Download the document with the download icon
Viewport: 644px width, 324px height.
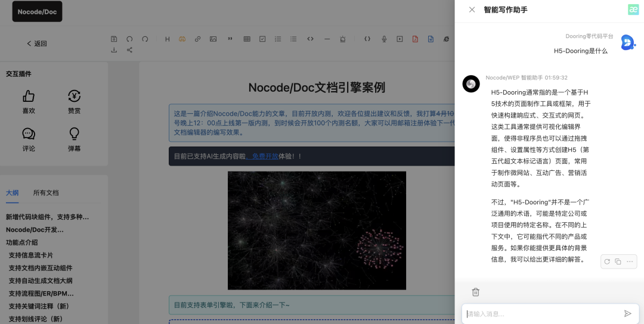(114, 50)
